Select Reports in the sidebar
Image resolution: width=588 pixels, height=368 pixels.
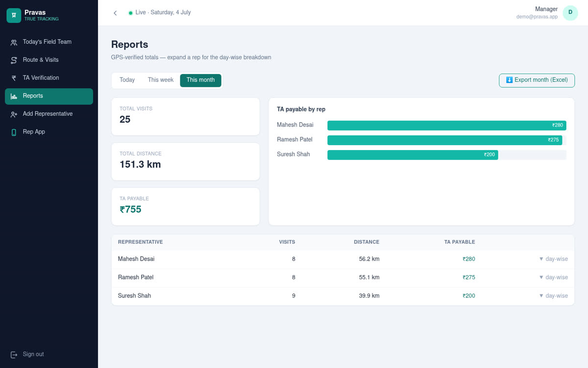49,96
